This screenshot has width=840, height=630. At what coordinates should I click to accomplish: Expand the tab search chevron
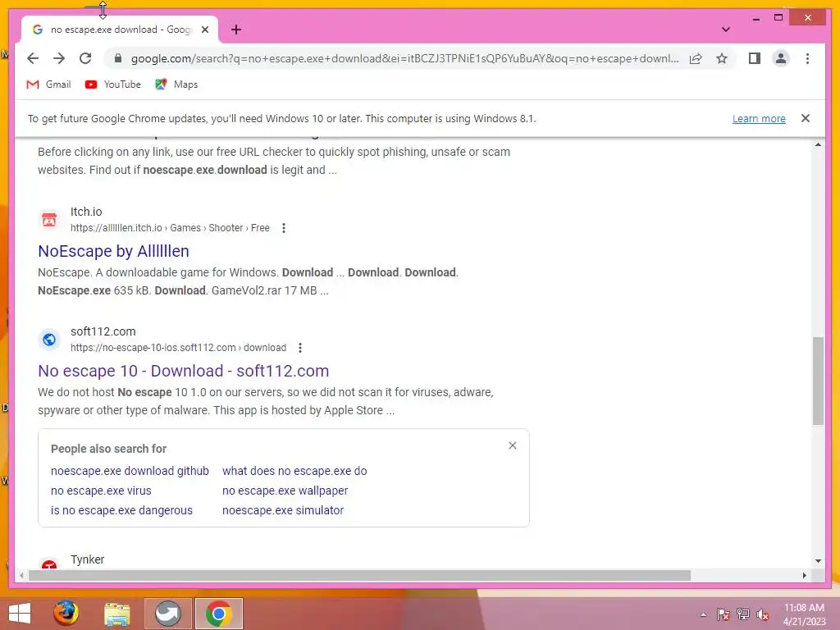point(725,30)
